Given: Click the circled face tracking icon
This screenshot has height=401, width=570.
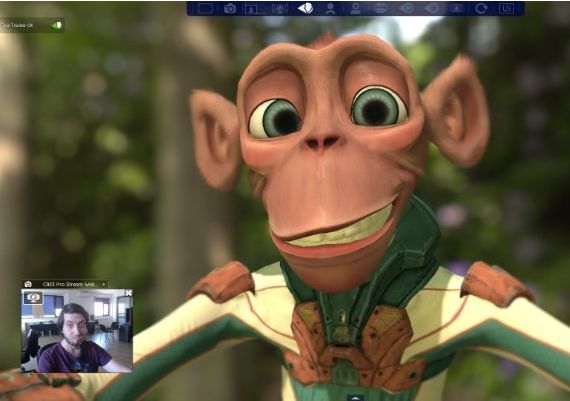Looking at the screenshot, I should (x=280, y=8).
